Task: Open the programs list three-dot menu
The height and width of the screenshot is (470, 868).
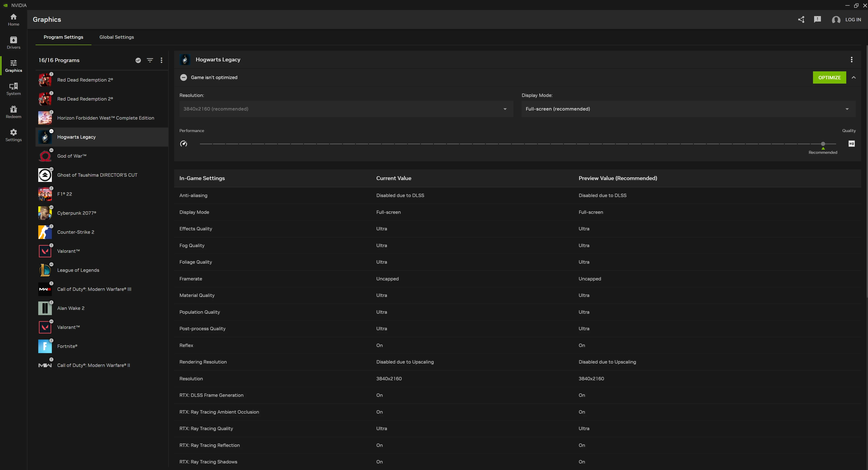Action: click(161, 60)
